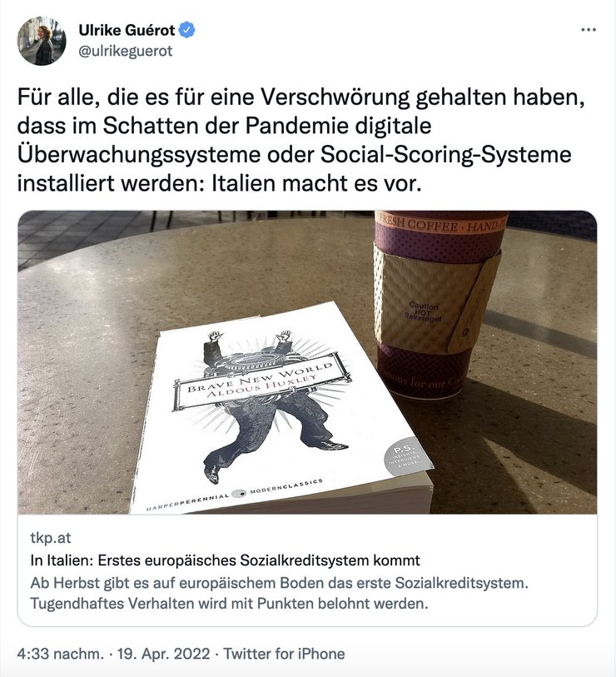Click 'Italien macht es vor' tweet line
616x677 pixels.
(315, 183)
